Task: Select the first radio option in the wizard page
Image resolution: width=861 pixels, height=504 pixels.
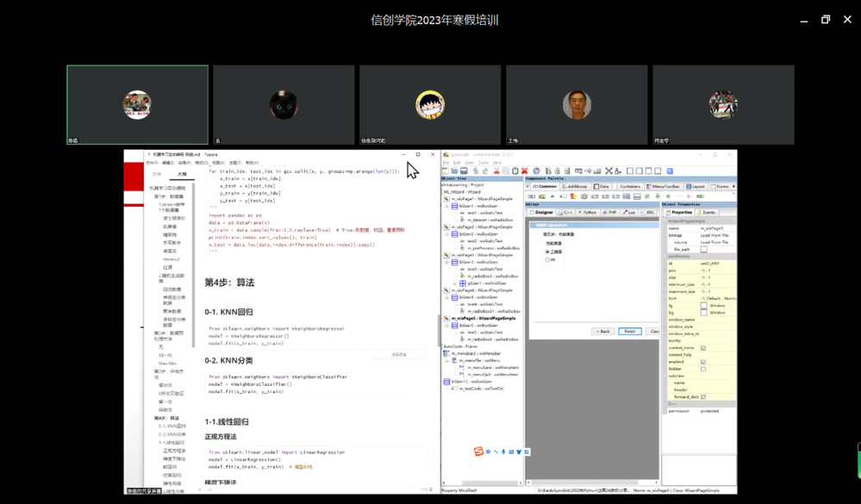Action: coord(547,252)
